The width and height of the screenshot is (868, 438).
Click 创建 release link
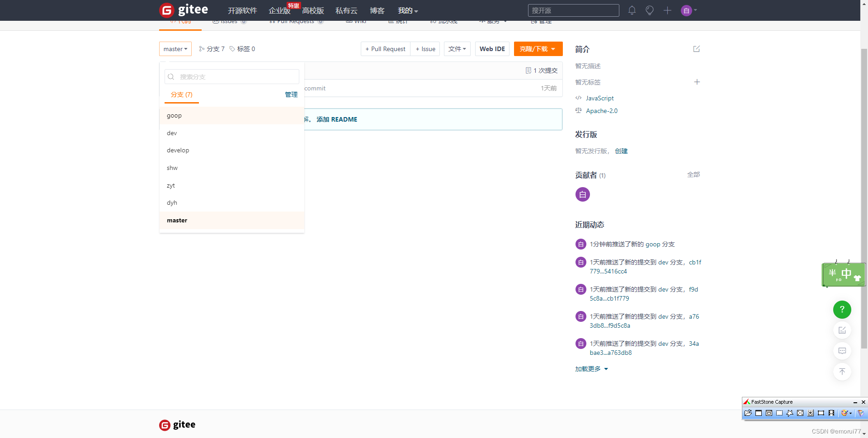tap(621, 151)
